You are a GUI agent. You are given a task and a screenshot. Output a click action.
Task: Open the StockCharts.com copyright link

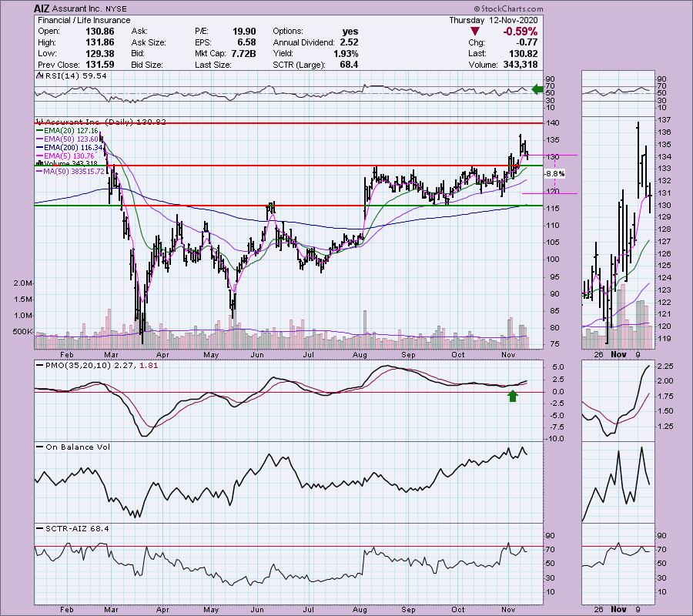(x=508, y=8)
